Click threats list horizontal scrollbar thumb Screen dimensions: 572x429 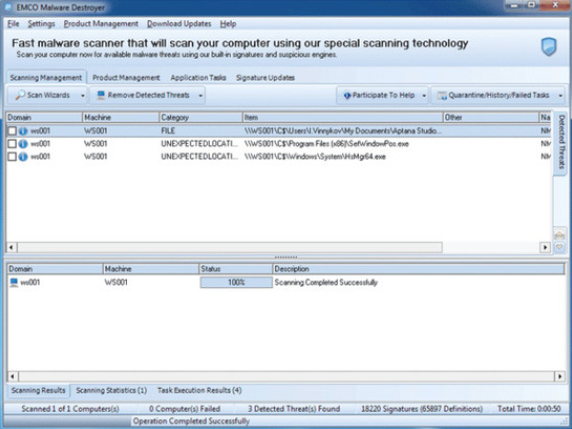(x=230, y=247)
